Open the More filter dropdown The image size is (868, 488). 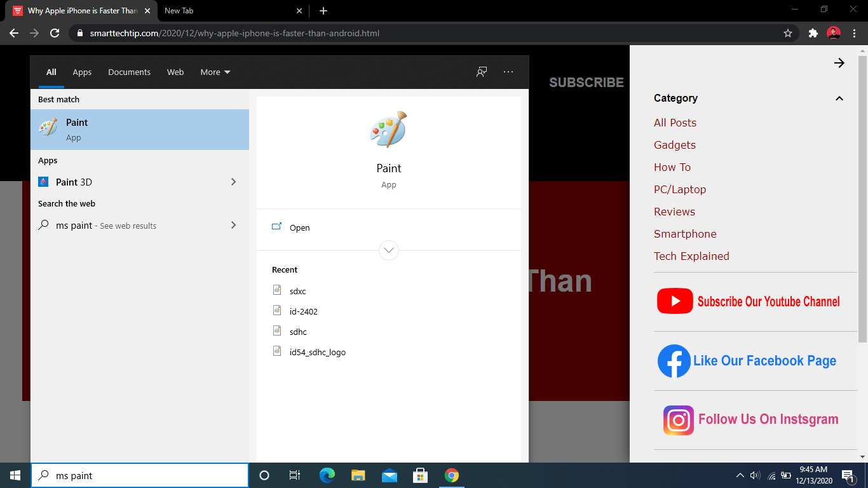click(215, 72)
